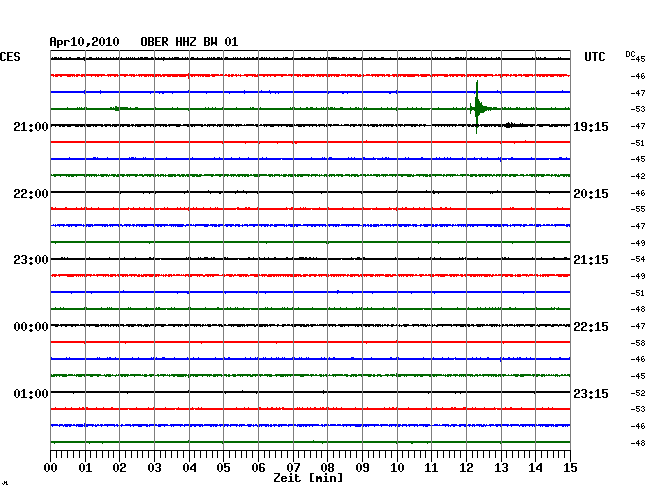The height and width of the screenshot is (494, 650).
Task: Select the DC value -42
Action: (x=638, y=176)
